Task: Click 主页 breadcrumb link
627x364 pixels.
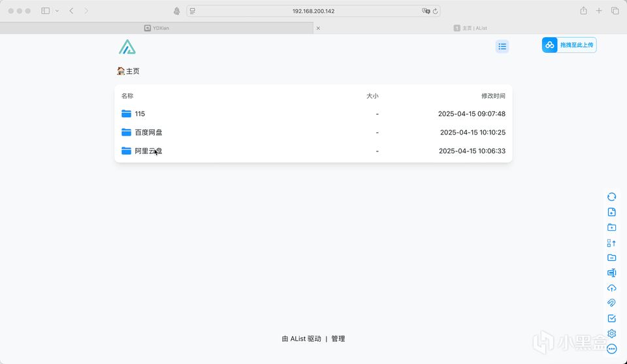Action: 129,71
